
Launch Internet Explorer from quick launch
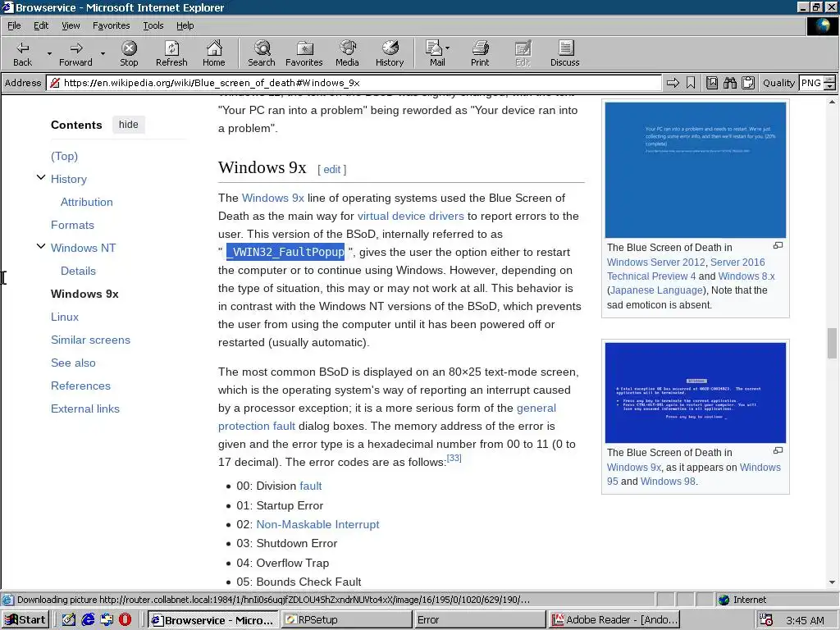(x=88, y=620)
